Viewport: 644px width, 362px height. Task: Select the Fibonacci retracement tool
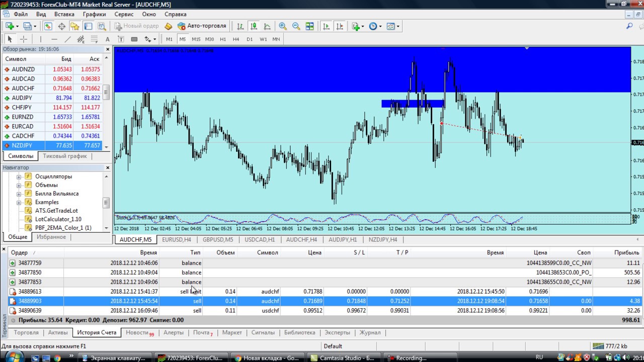pyautogui.click(x=94, y=39)
